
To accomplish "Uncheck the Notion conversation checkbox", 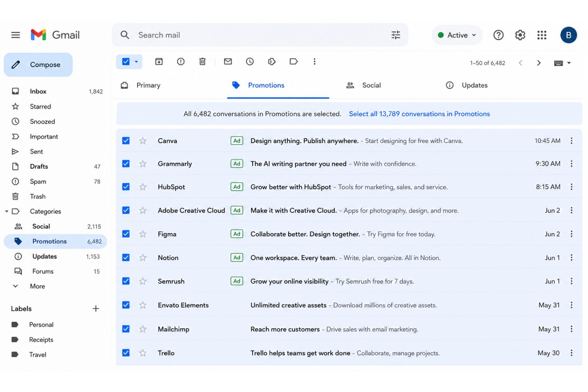I will coord(126,258).
